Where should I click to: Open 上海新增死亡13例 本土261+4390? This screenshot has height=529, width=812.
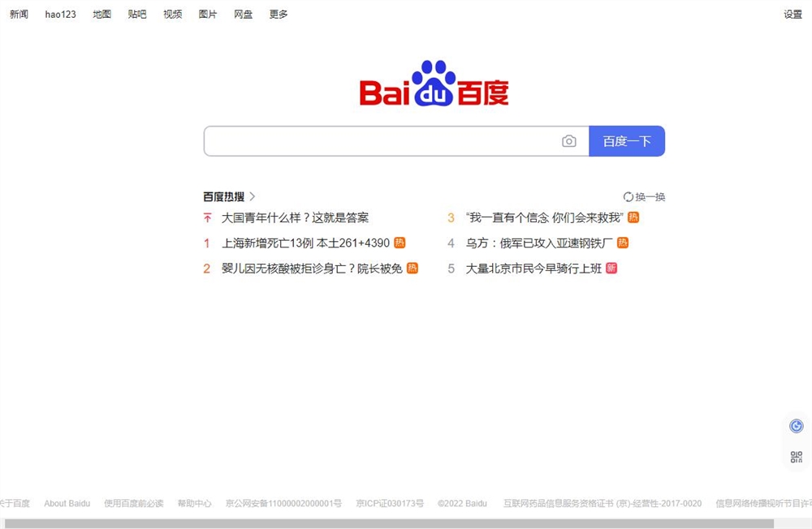305,243
